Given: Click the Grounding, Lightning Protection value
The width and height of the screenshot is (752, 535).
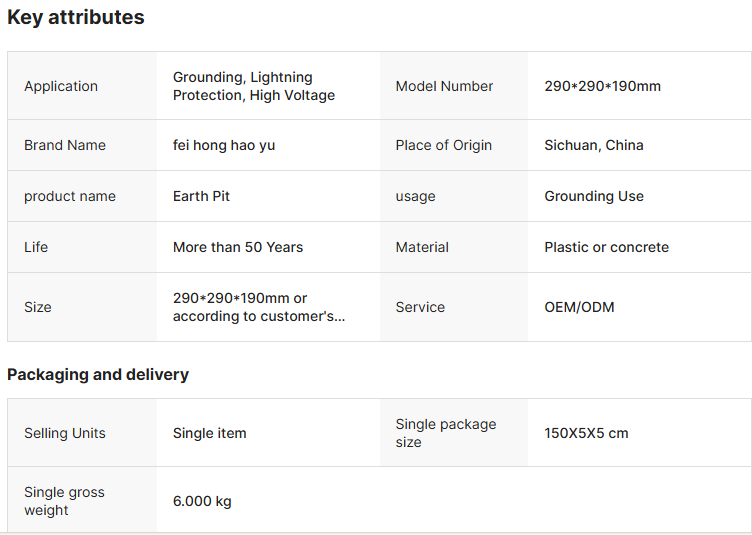Looking at the screenshot, I should (254, 86).
